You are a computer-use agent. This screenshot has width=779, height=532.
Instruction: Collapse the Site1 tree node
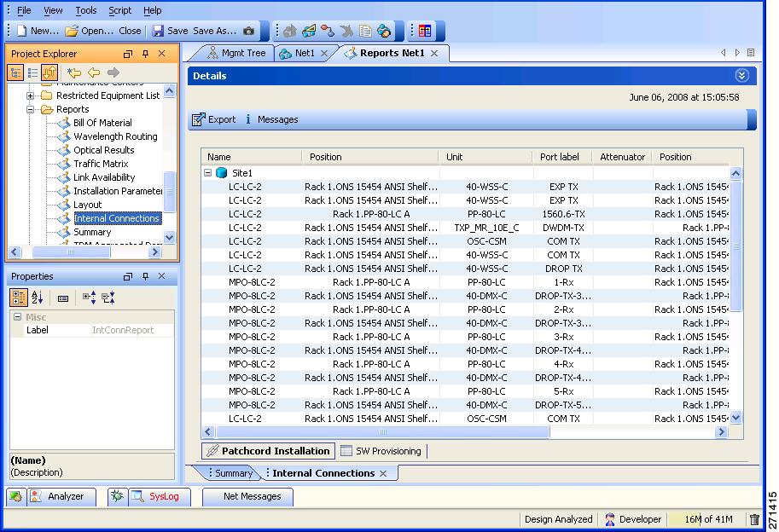(207, 173)
